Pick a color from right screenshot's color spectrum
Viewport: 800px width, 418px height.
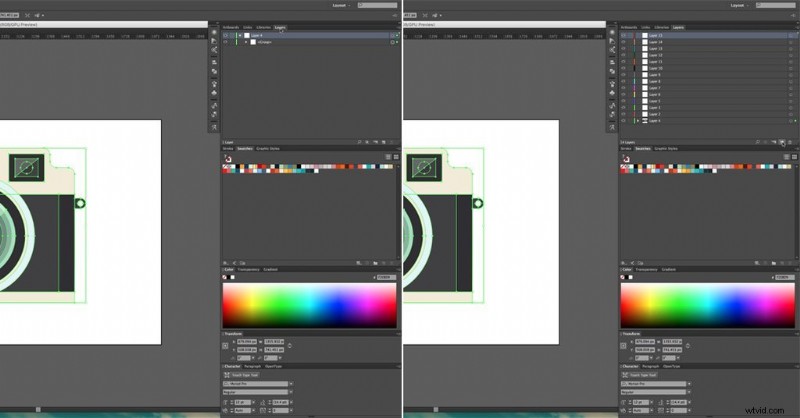[x=707, y=305]
